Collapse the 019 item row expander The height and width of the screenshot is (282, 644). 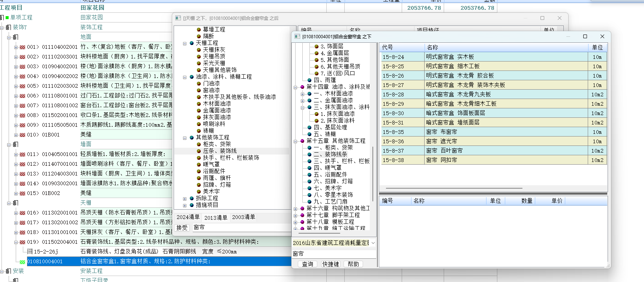(16, 242)
